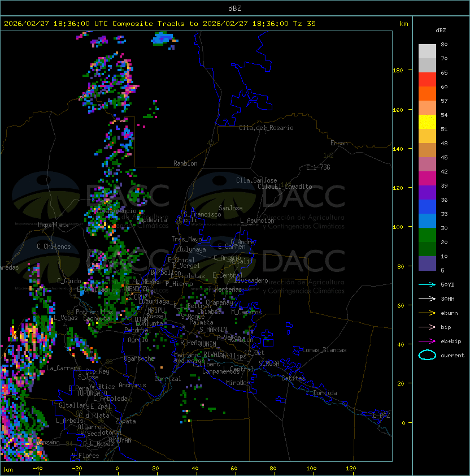Click the 'dBZ' title at top
The width and height of the screenshot is (470, 476).
pos(235,8)
